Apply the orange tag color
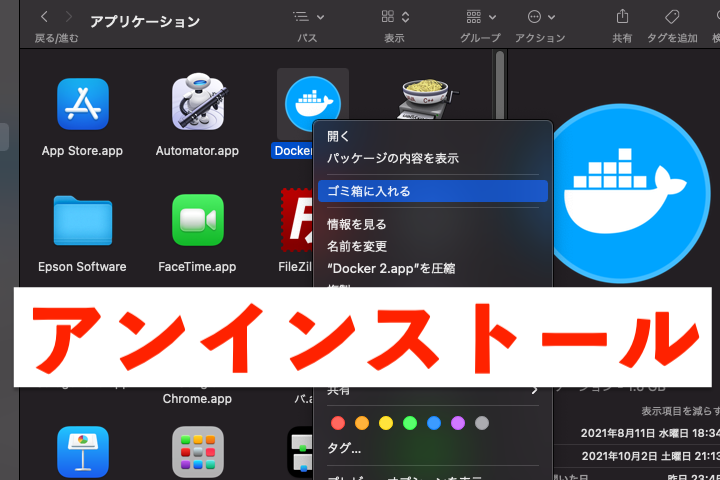Image resolution: width=720 pixels, height=480 pixels. coord(362,423)
